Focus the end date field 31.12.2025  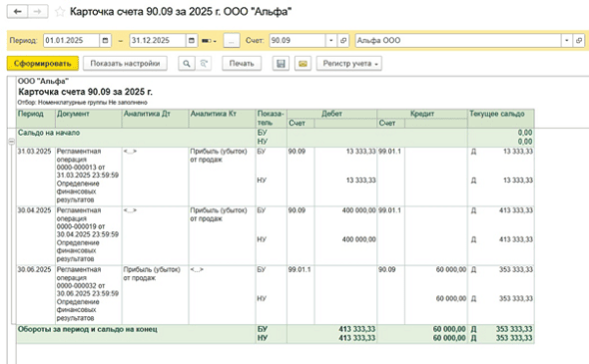(x=158, y=41)
